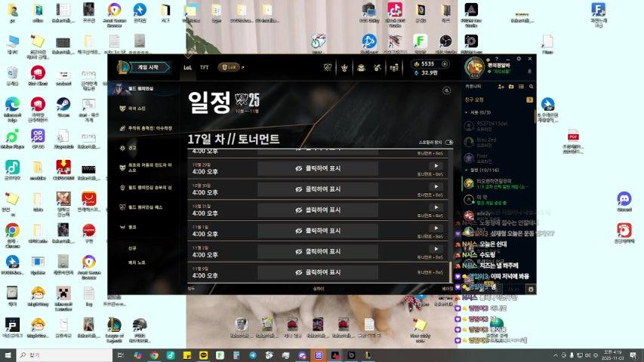Open the 패치 노트 sidebar link
Image resolution: width=644 pixels, height=362 pixels.
(x=137, y=262)
